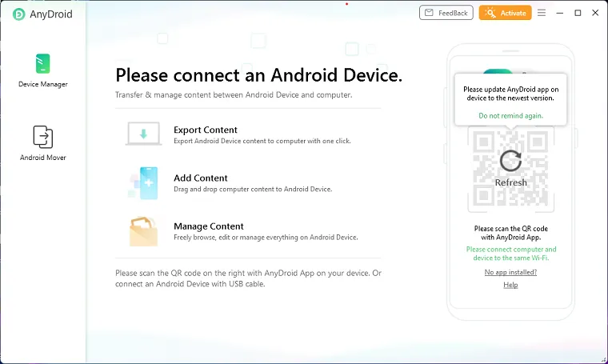Image resolution: width=608 pixels, height=364 pixels.
Task: Open the No app installed? link
Action: click(510, 272)
